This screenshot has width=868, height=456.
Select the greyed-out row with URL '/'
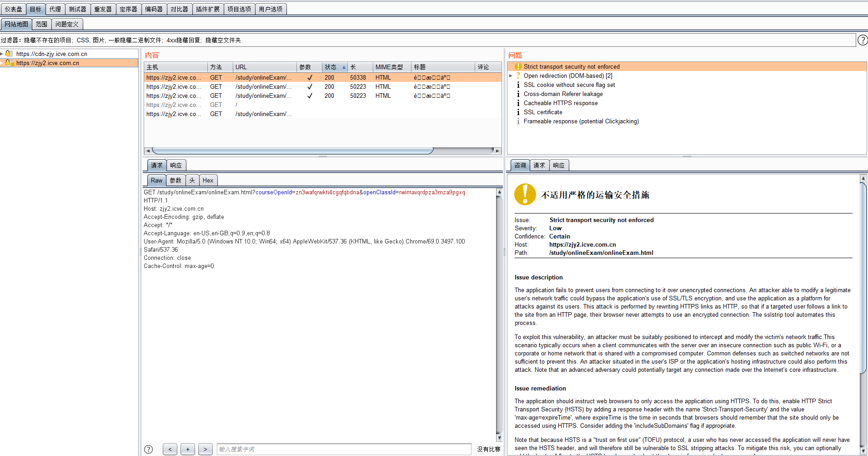[x=323, y=105]
